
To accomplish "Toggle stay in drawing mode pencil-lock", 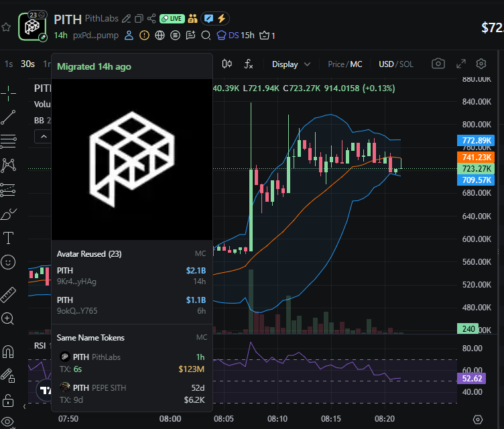I will [8, 375].
